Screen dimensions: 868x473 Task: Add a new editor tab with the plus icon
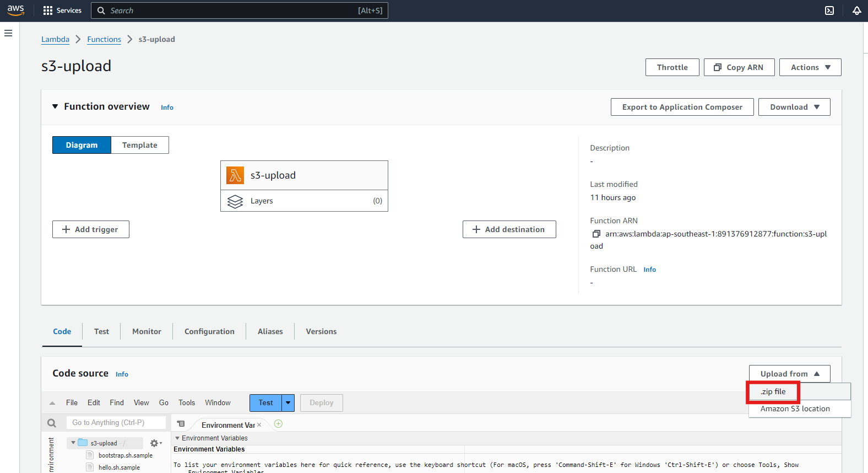pos(278,424)
